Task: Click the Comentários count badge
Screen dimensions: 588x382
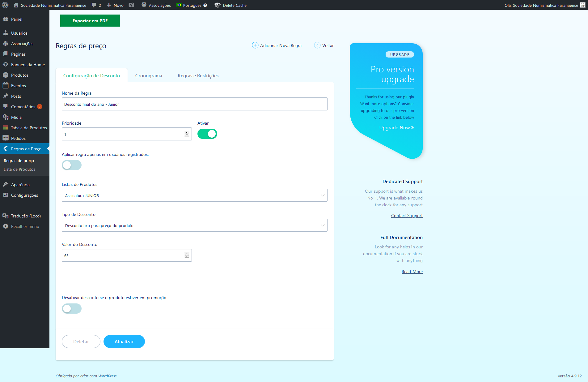Action: [40, 107]
